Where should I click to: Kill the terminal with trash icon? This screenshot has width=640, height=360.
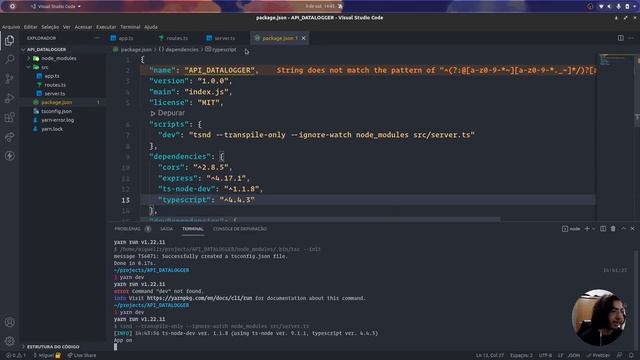tap(613, 229)
